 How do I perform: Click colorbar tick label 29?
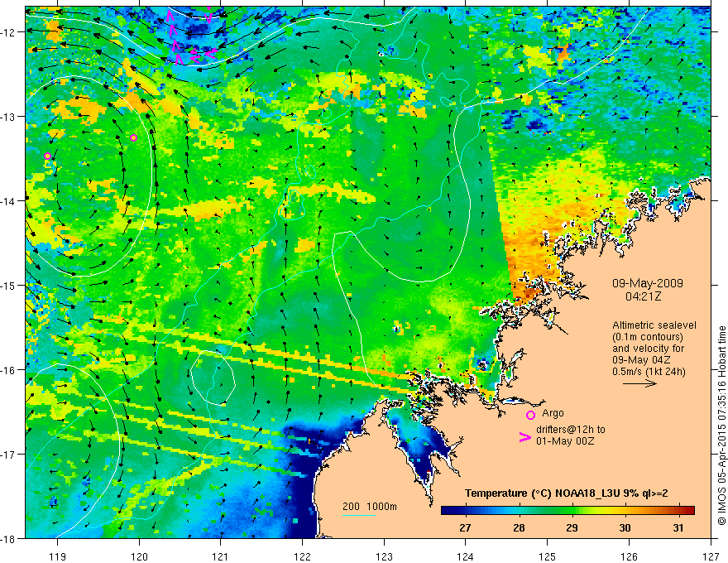click(x=572, y=527)
